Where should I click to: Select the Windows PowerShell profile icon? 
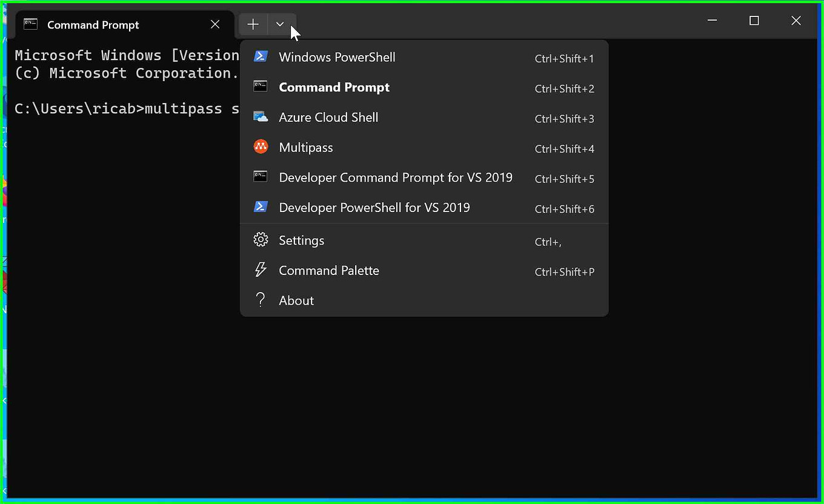(x=261, y=56)
